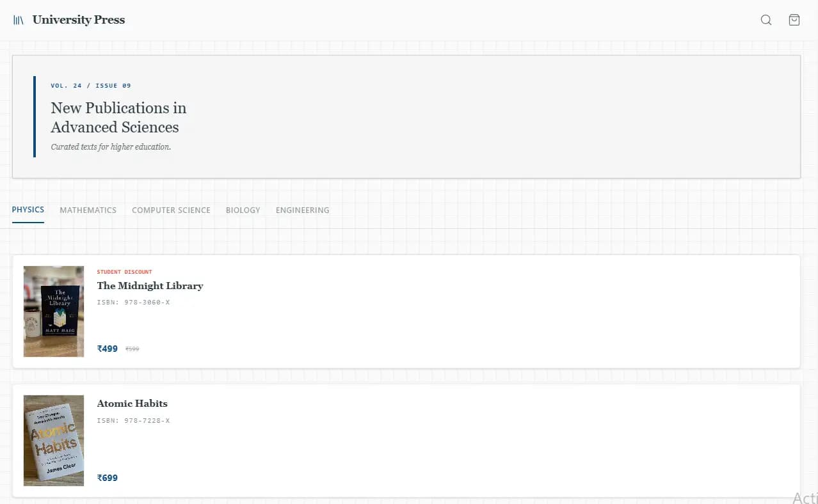
Task: Click the Student Discount badge
Action: (125, 272)
